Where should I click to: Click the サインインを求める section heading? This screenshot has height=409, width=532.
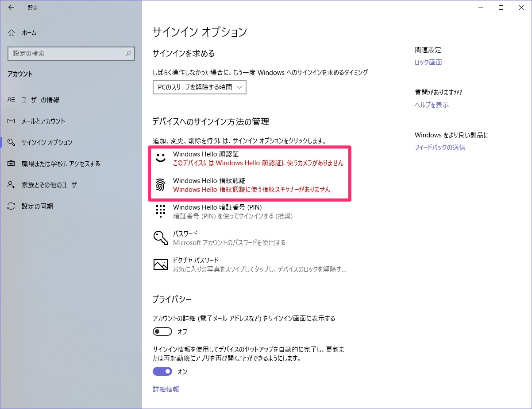(x=184, y=54)
